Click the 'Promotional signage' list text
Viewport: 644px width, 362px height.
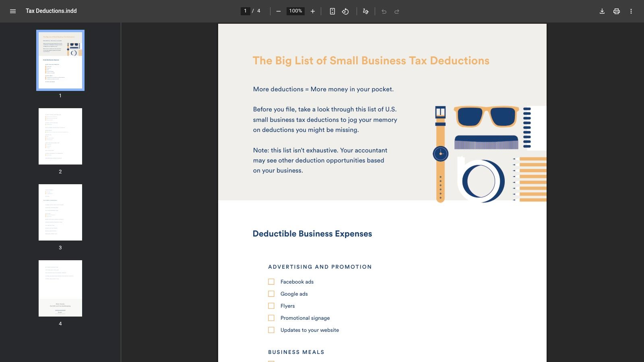[x=305, y=318]
